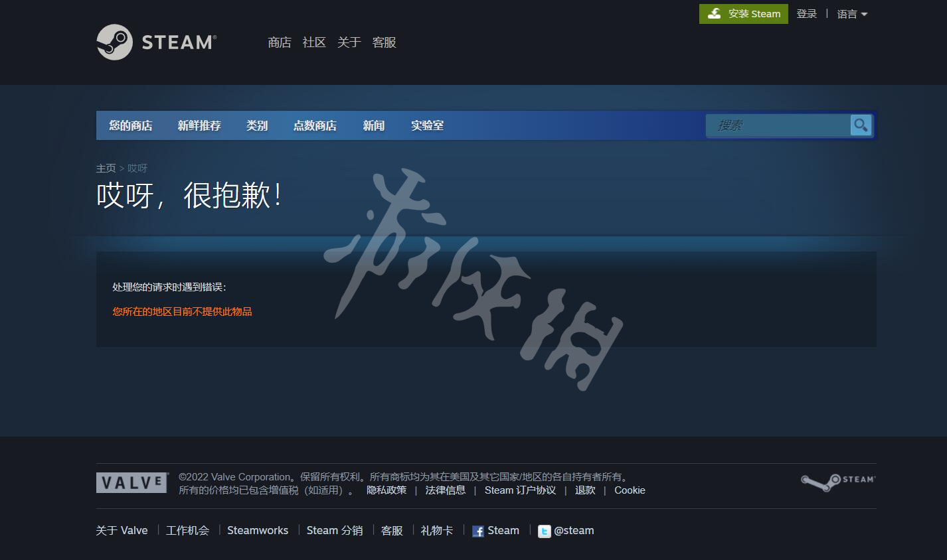Click the 主页 breadcrumb link
The height and width of the screenshot is (560, 947).
coord(106,169)
